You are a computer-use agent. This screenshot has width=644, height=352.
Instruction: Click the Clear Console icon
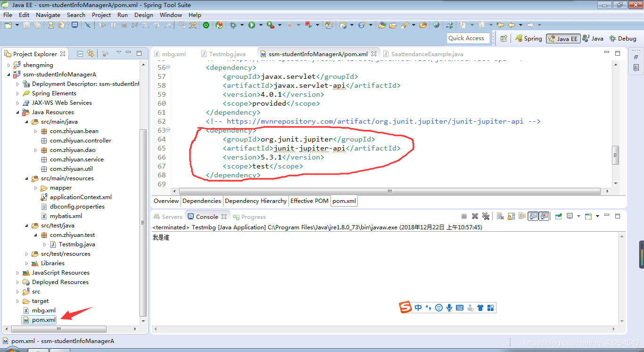500,216
